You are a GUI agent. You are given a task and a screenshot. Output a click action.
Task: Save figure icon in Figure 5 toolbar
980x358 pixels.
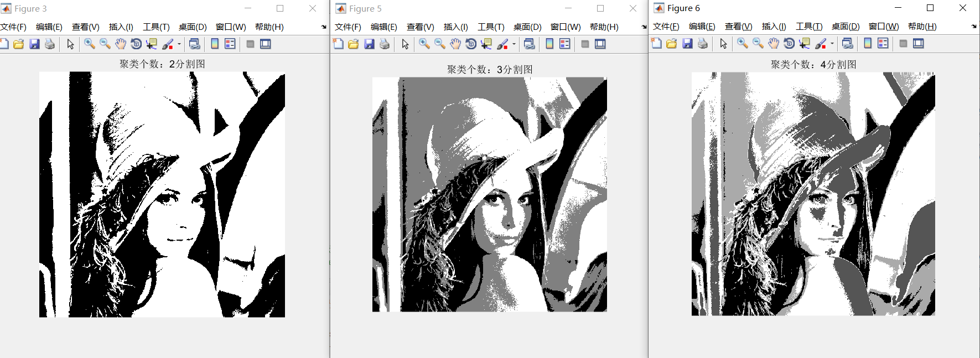pos(369,44)
